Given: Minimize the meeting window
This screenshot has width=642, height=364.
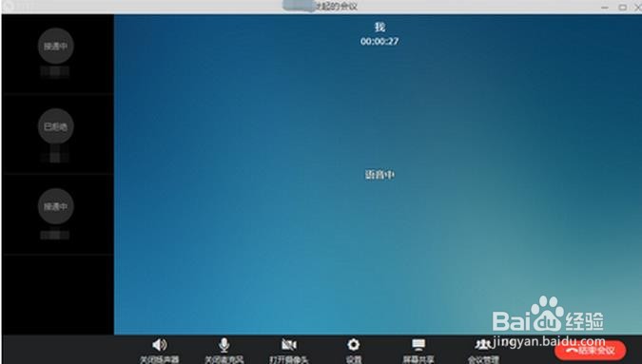Looking at the screenshot, I should pos(605,7).
